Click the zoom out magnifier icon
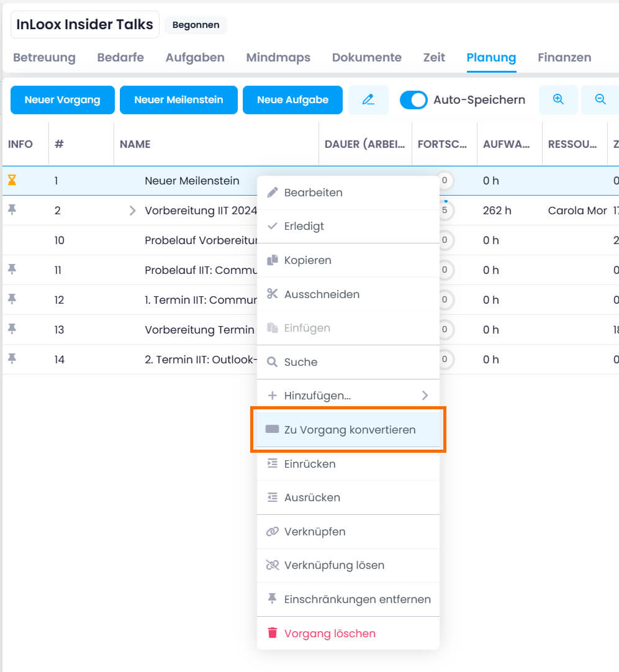The width and height of the screenshot is (619, 672). pos(600,100)
